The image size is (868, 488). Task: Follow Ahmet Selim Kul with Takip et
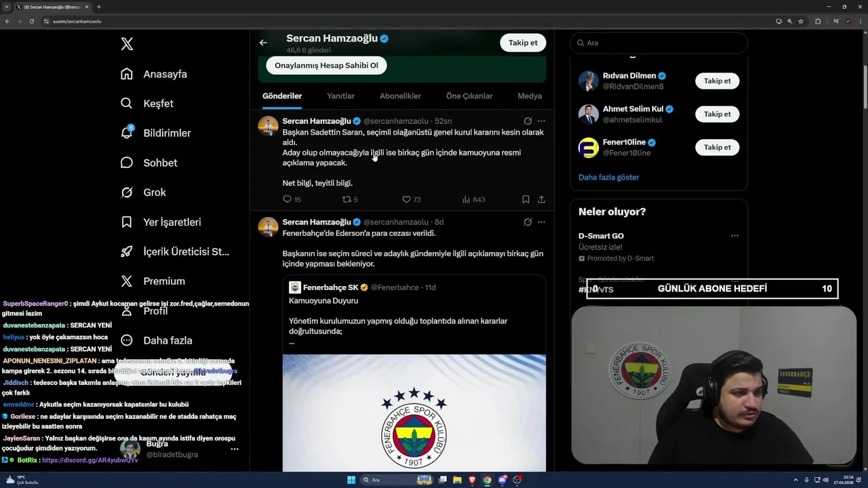point(717,114)
